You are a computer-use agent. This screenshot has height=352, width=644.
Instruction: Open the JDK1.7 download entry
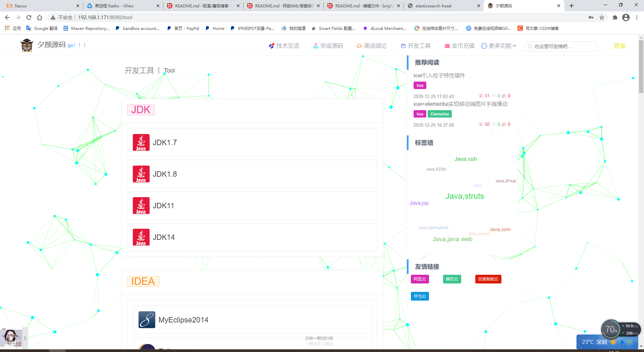[x=252, y=142]
